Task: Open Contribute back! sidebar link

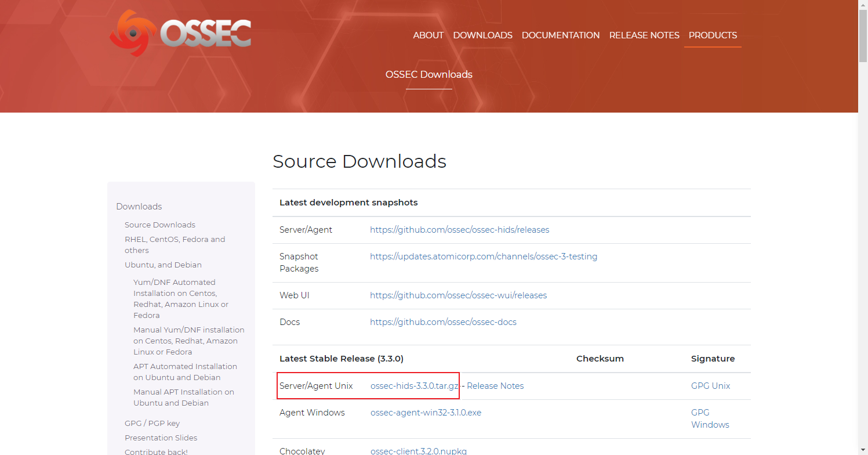Action: (157, 452)
